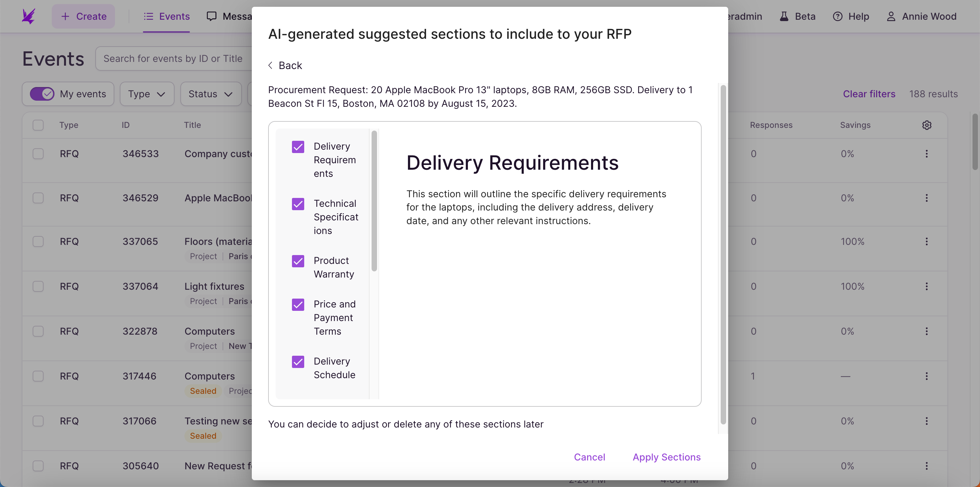Click the Cancel button in dialog
The width and height of the screenshot is (980, 487).
(x=589, y=457)
